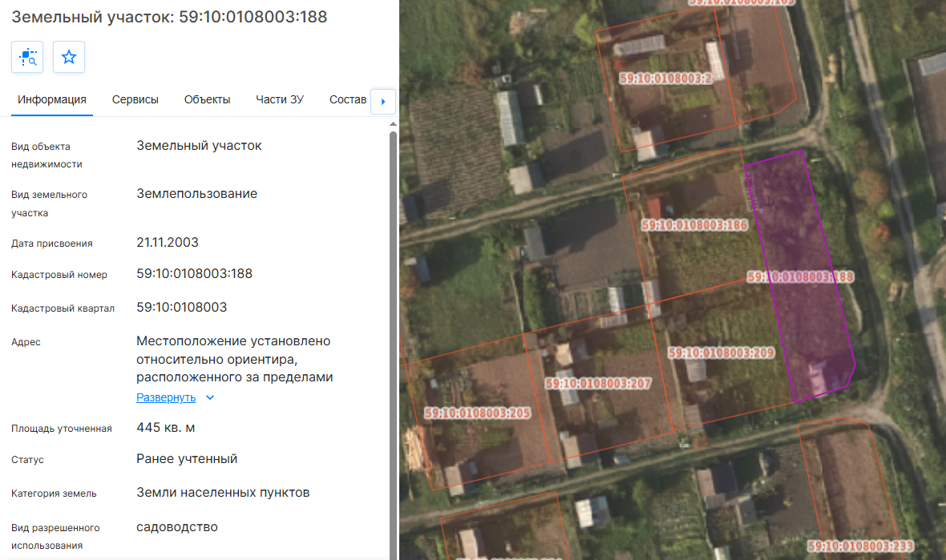Click the Развернуть address link

[x=166, y=398]
